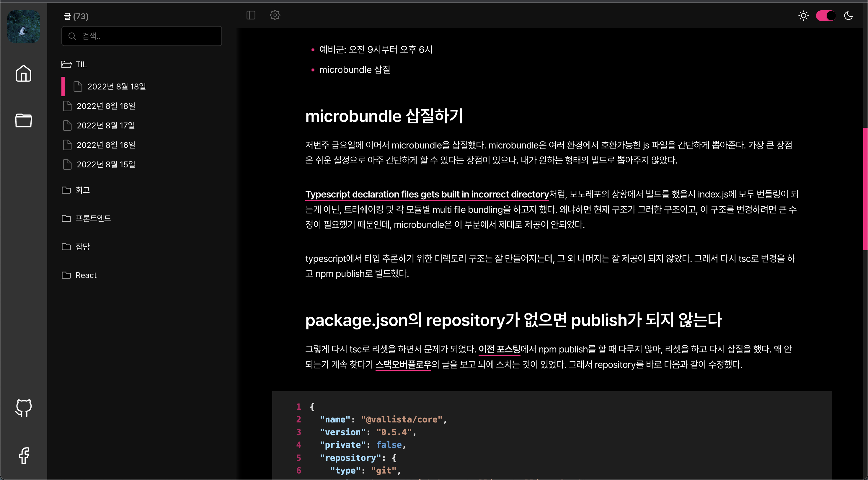Click the moon dark-mode icon

(x=848, y=16)
